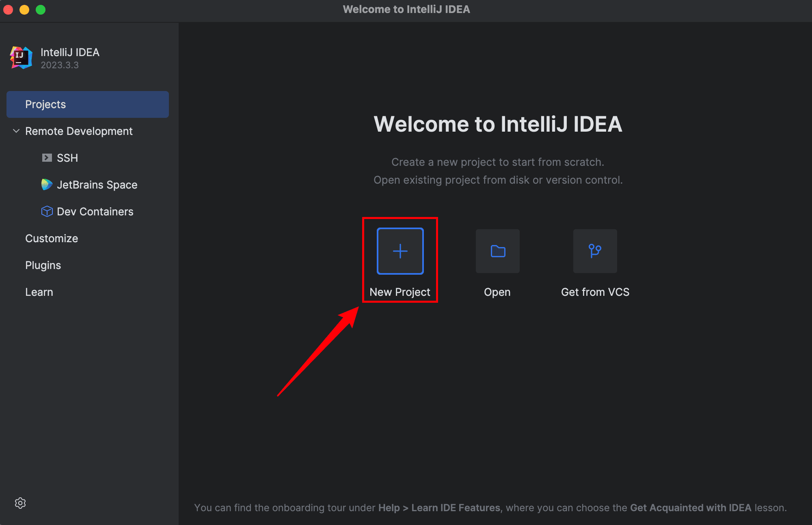
Task: Click the Open label
Action: point(497,292)
